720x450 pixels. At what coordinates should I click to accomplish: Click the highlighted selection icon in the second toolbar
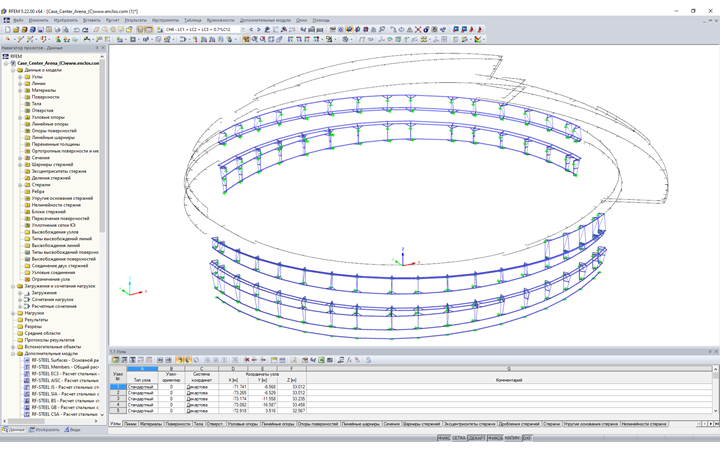coord(246,39)
